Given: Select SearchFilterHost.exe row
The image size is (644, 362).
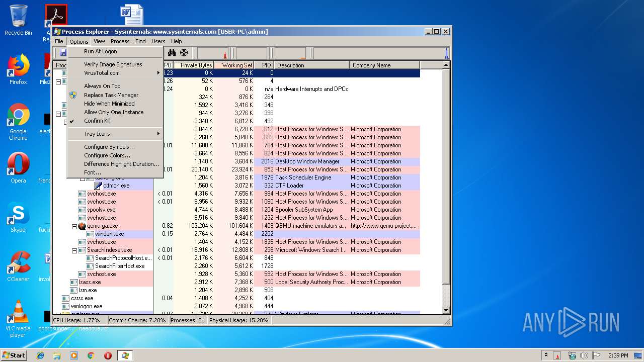Looking at the screenshot, I should (x=236, y=266).
